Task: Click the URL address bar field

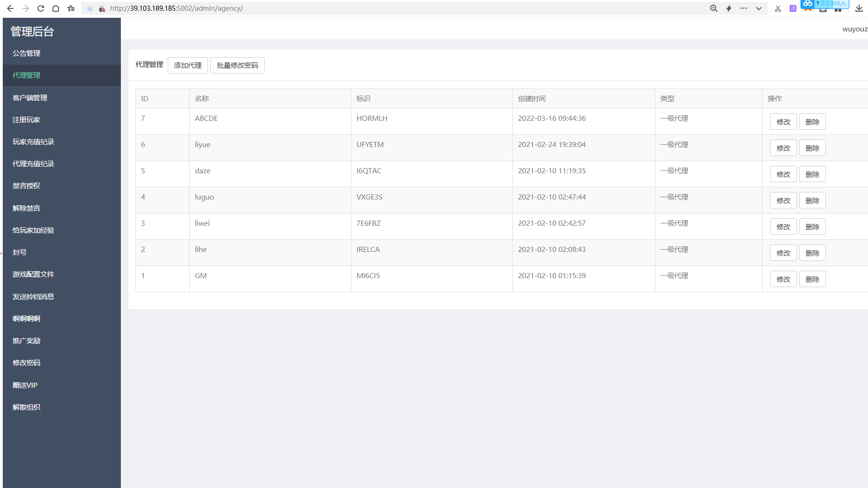Action: tap(403, 8)
